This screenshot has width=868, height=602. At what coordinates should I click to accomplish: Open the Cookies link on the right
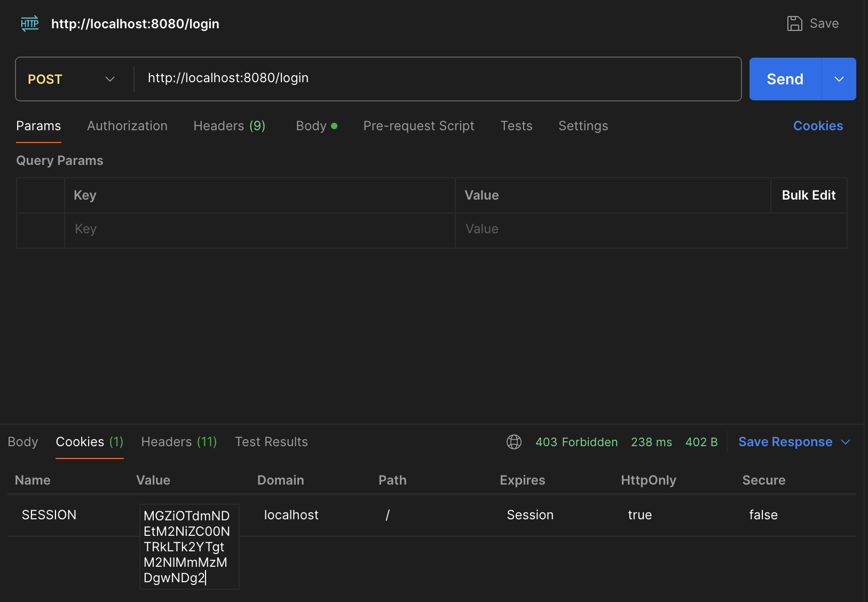818,126
